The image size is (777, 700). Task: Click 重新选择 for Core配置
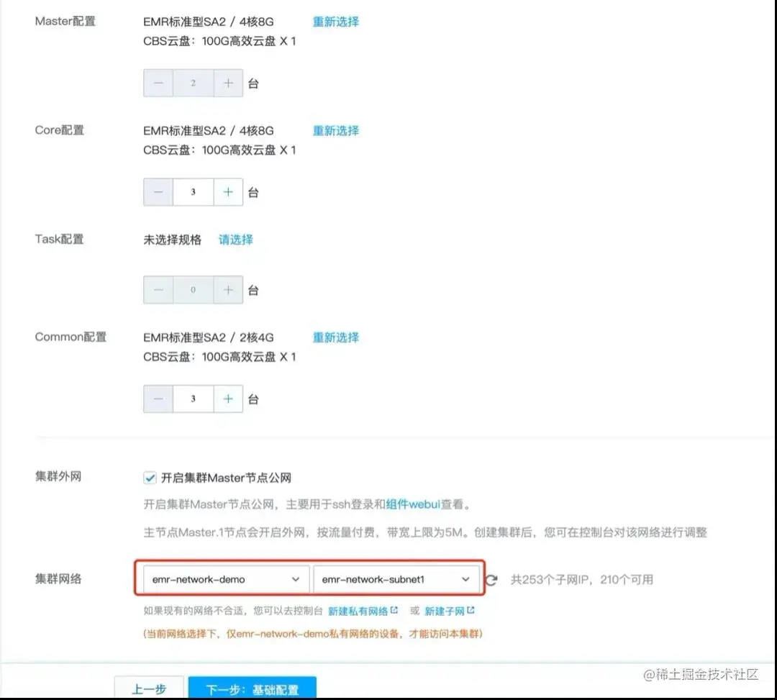pos(335,130)
